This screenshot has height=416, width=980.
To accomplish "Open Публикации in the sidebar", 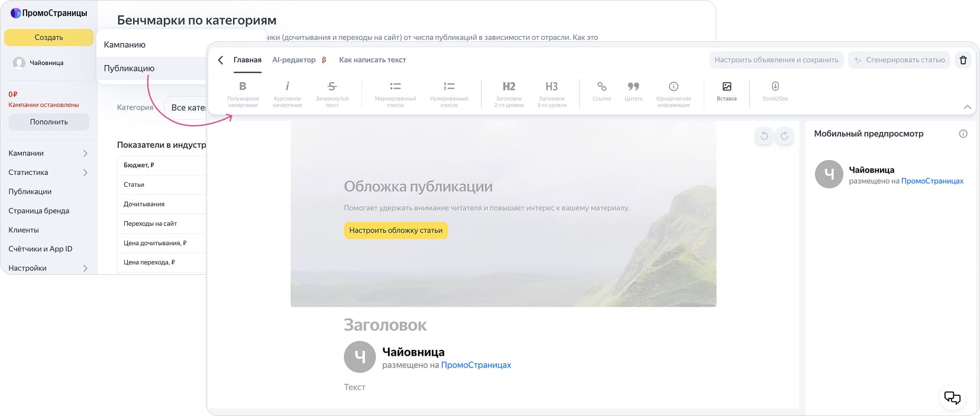I will pyautogui.click(x=30, y=191).
